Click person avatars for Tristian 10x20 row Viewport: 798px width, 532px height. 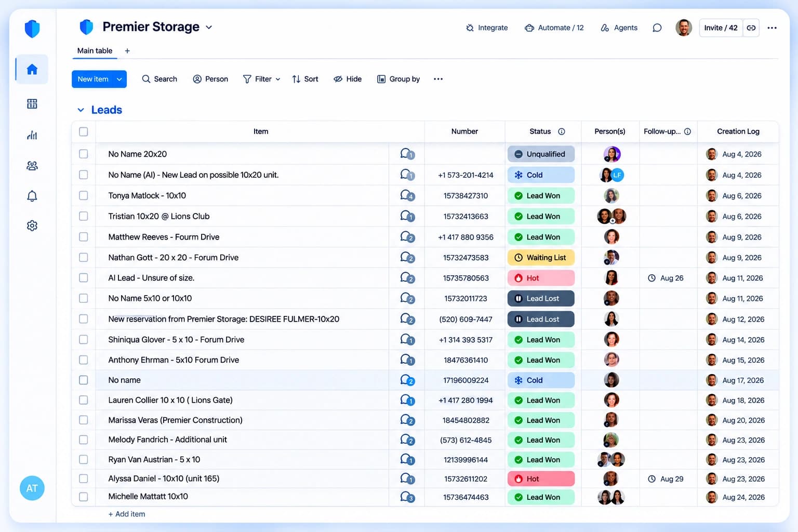coord(611,216)
